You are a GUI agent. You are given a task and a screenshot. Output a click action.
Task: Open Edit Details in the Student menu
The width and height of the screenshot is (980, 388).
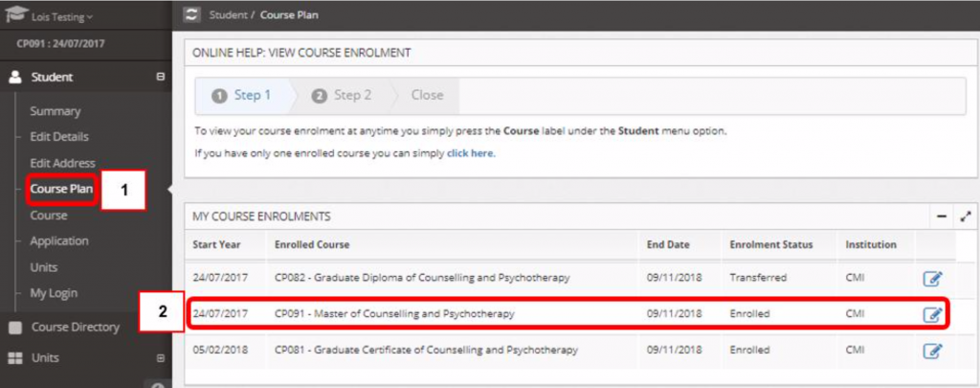tap(59, 137)
